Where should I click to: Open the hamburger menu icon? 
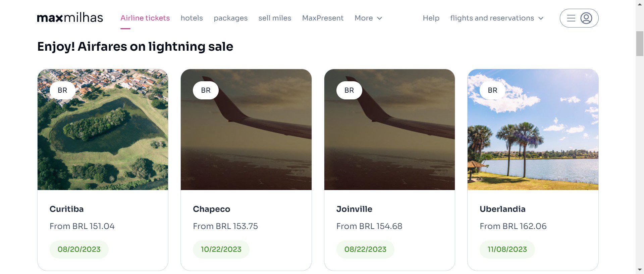[571, 18]
